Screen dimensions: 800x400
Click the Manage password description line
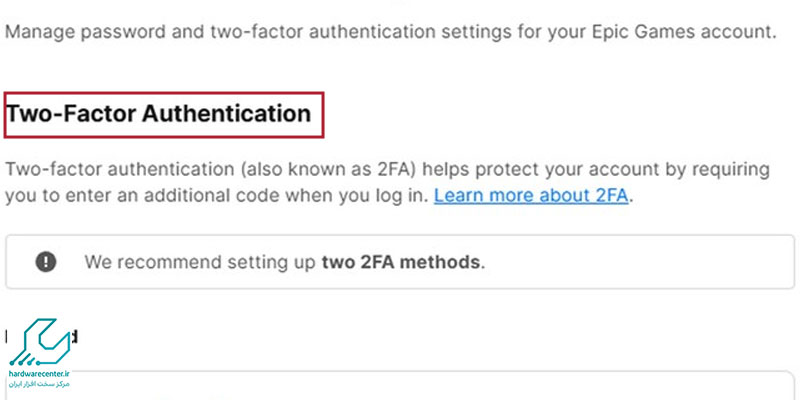391,32
